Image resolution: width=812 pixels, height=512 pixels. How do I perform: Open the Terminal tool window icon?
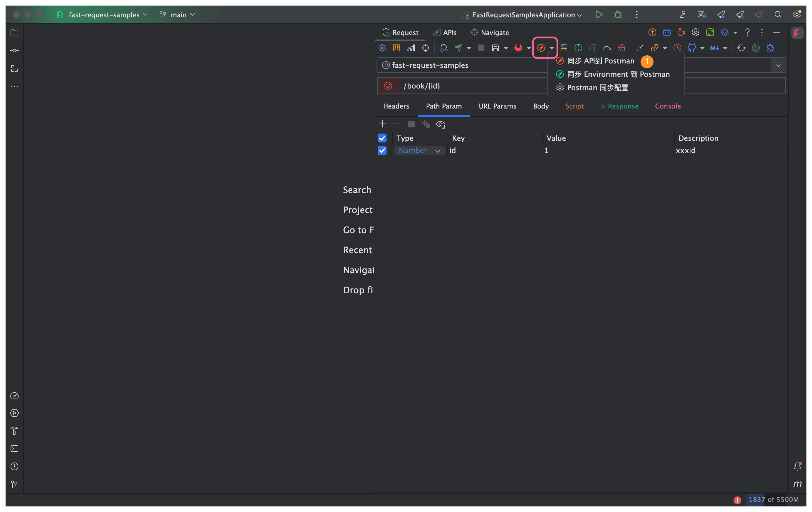point(14,449)
